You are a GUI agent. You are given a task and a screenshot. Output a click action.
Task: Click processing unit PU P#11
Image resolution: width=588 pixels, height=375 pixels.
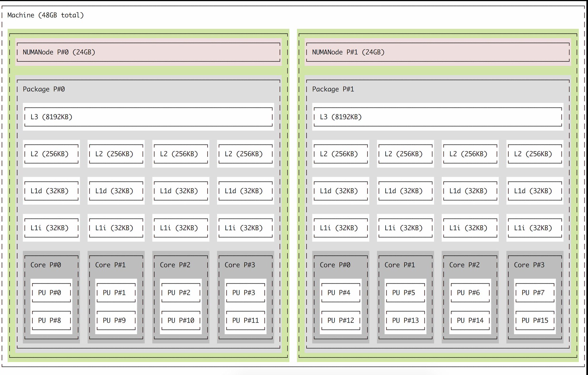pos(245,320)
